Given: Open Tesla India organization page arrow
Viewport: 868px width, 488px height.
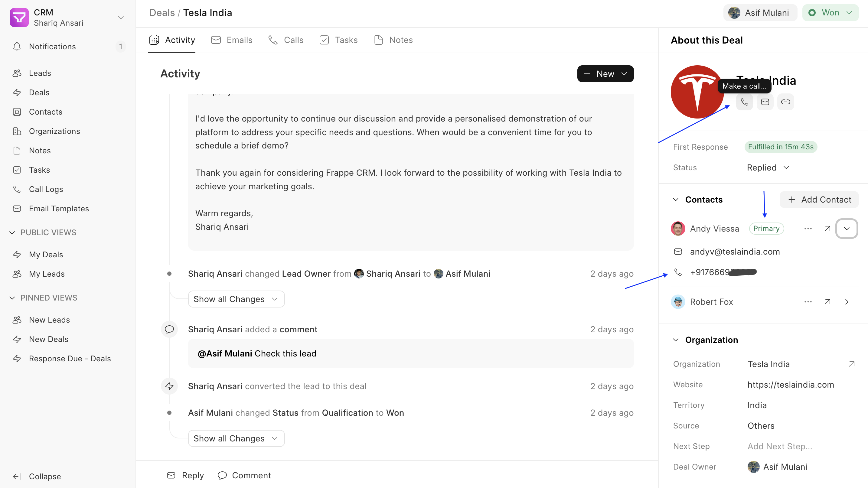Looking at the screenshot, I should (851, 364).
